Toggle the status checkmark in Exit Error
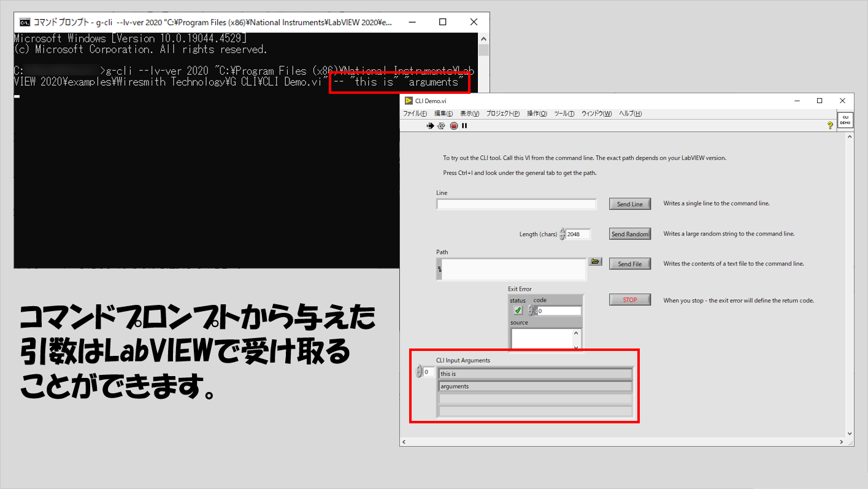Image resolution: width=868 pixels, height=489 pixels. (518, 310)
